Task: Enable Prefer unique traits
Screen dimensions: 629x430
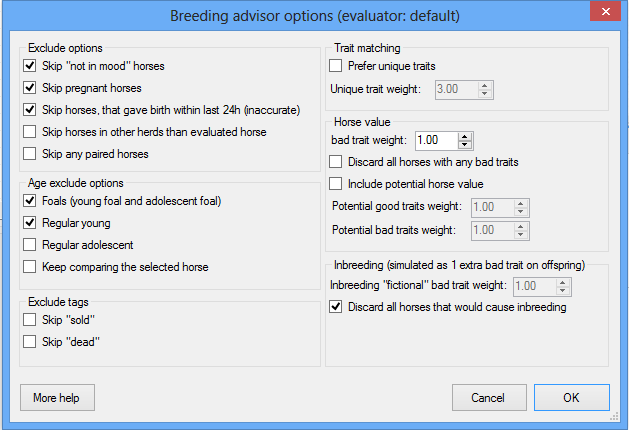Action: point(336,66)
